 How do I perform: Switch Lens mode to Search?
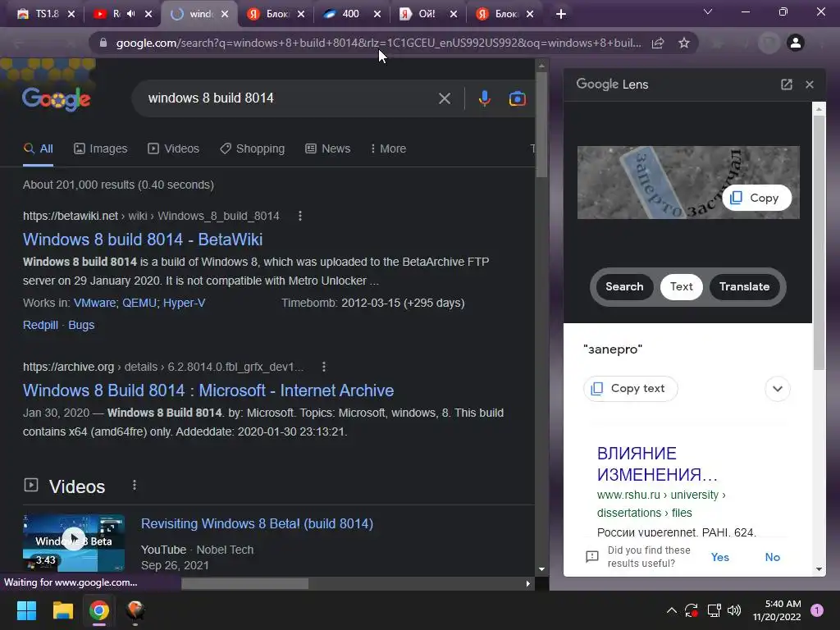pos(624,286)
